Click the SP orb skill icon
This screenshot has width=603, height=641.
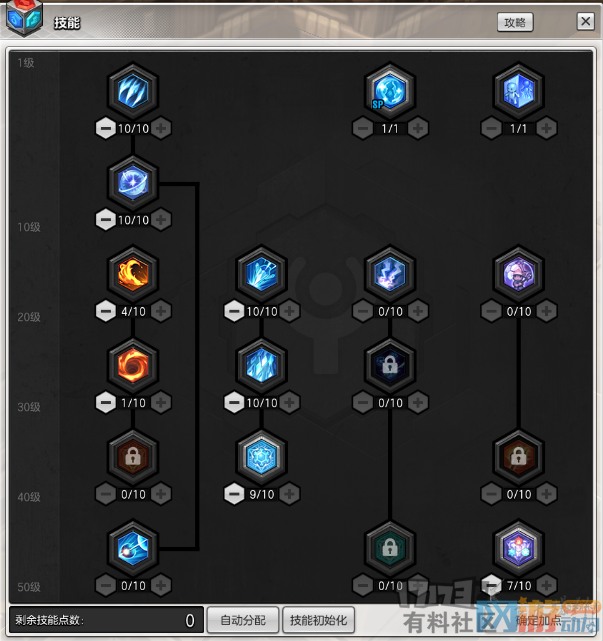390,91
